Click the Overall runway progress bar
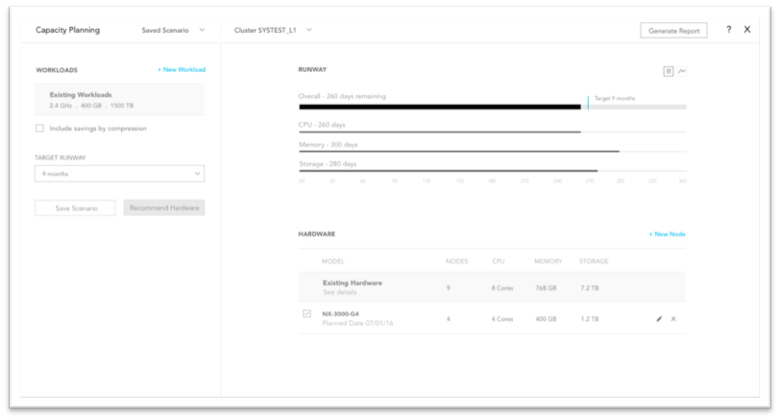The image size is (780, 420). click(440, 106)
